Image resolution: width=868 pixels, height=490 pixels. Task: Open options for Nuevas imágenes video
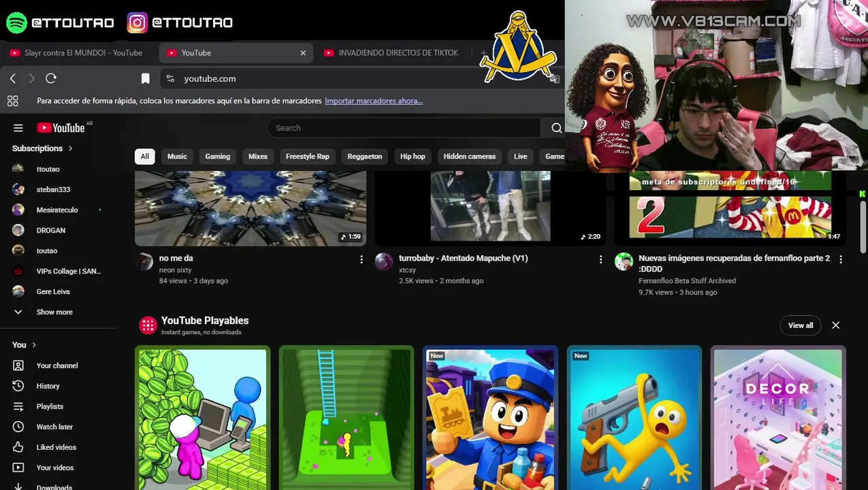841,259
